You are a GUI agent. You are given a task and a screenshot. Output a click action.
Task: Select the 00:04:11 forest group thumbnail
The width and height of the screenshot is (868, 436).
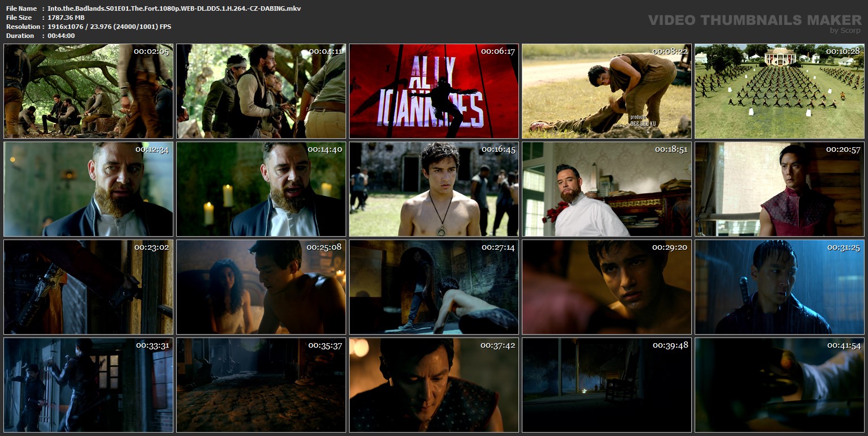click(261, 91)
